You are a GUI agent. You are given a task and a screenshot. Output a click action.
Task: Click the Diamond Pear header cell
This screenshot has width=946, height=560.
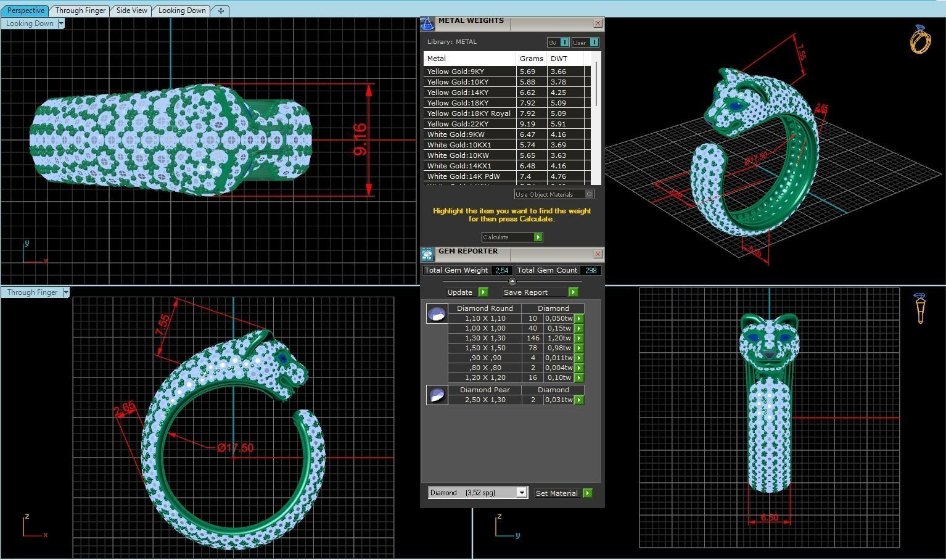point(485,390)
